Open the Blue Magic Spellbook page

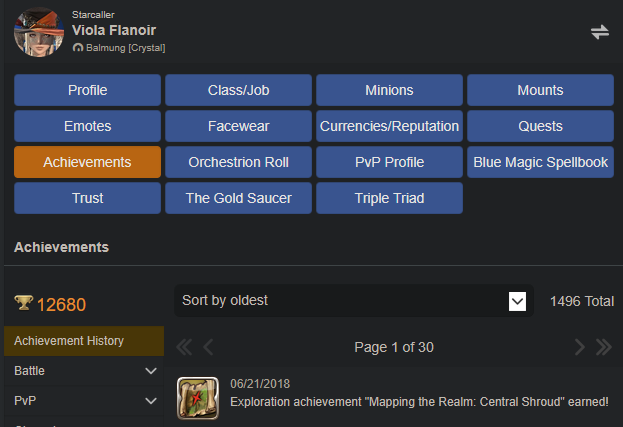click(x=540, y=162)
